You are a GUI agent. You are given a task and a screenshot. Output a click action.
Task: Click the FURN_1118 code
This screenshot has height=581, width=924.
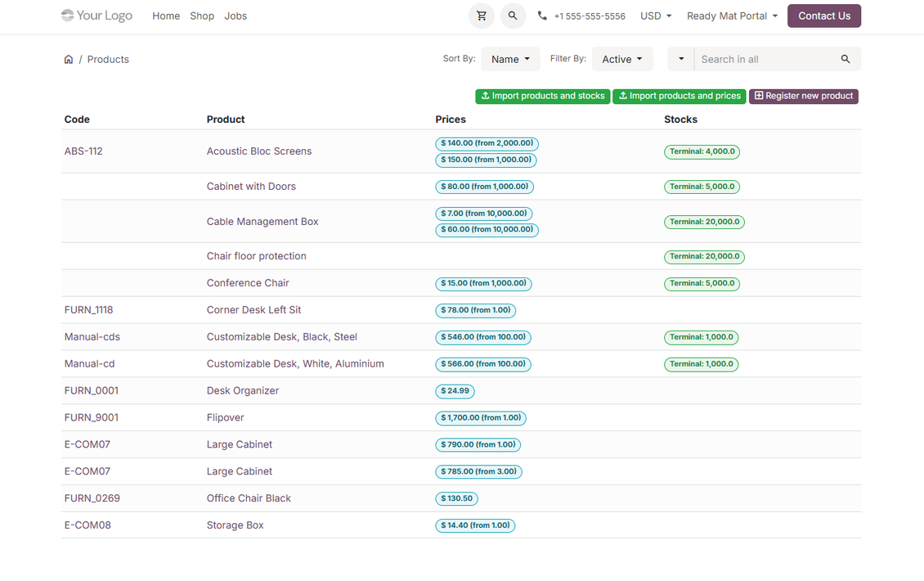[88, 309]
